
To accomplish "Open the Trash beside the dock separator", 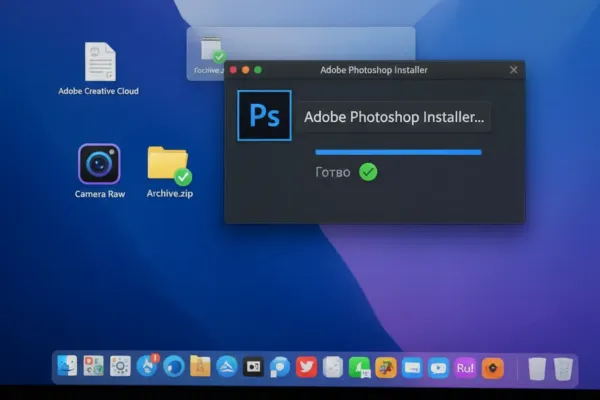I will click(537, 369).
